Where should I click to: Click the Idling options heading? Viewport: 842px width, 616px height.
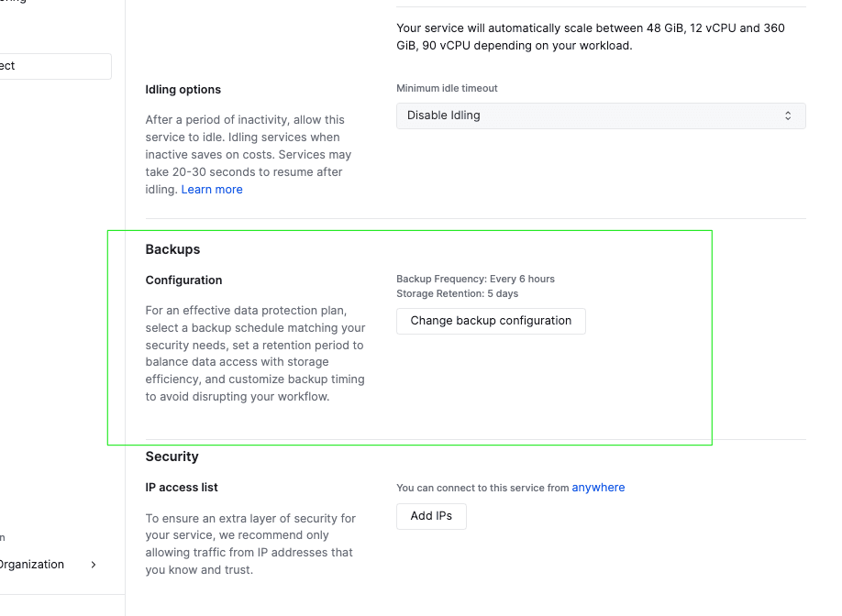[183, 90]
